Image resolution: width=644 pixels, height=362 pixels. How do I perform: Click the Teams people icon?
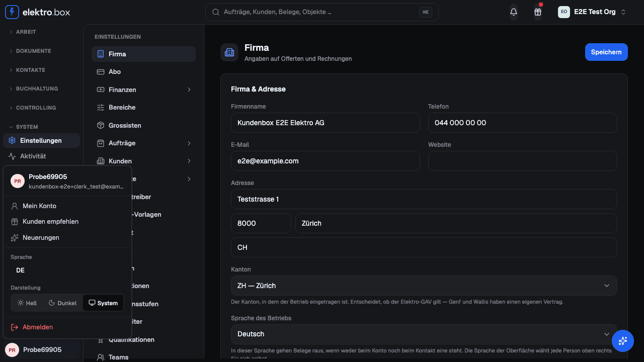100,357
